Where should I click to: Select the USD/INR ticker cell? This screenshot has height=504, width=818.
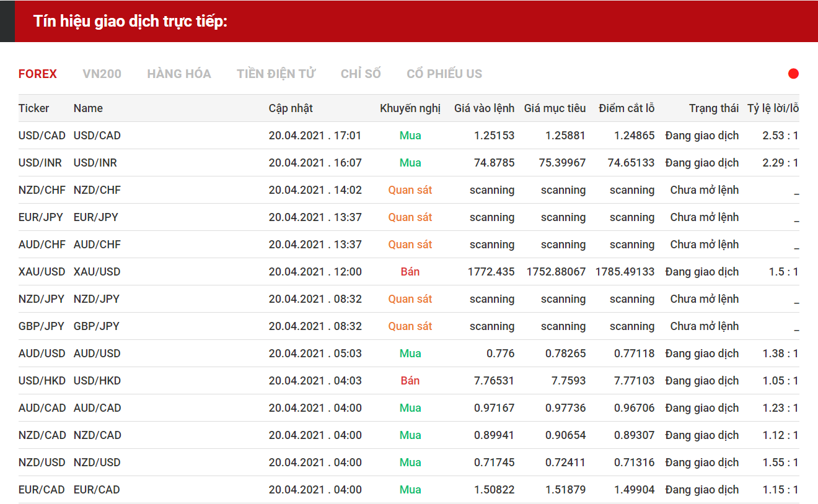pos(40,163)
